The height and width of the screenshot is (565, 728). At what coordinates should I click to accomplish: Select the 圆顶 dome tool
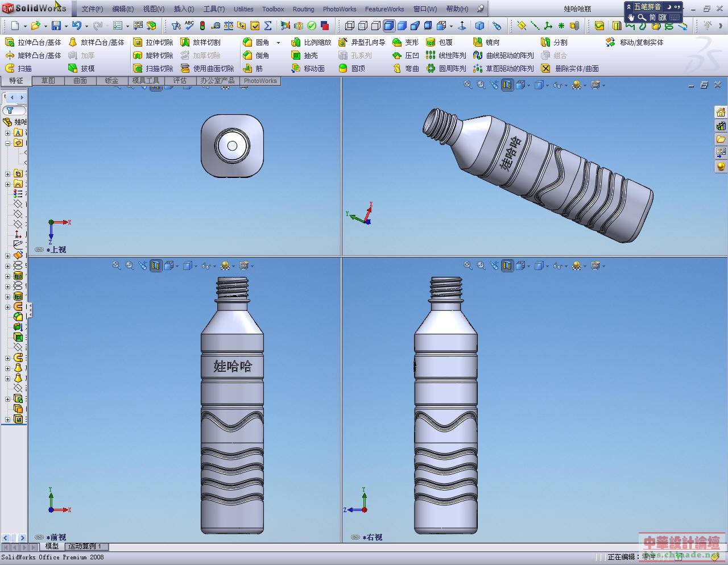(351, 68)
